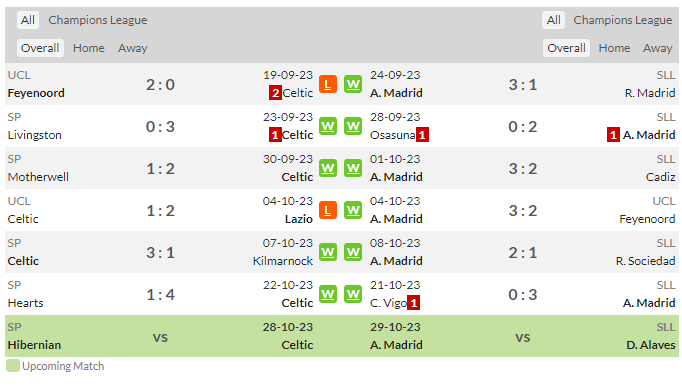Open the Feyenoord team link in first row

36,93
